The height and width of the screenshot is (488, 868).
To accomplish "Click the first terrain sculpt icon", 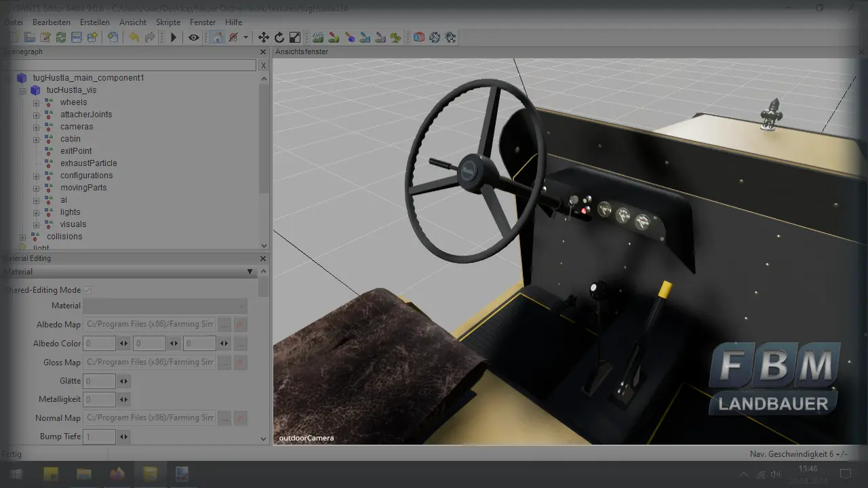I will (x=317, y=37).
